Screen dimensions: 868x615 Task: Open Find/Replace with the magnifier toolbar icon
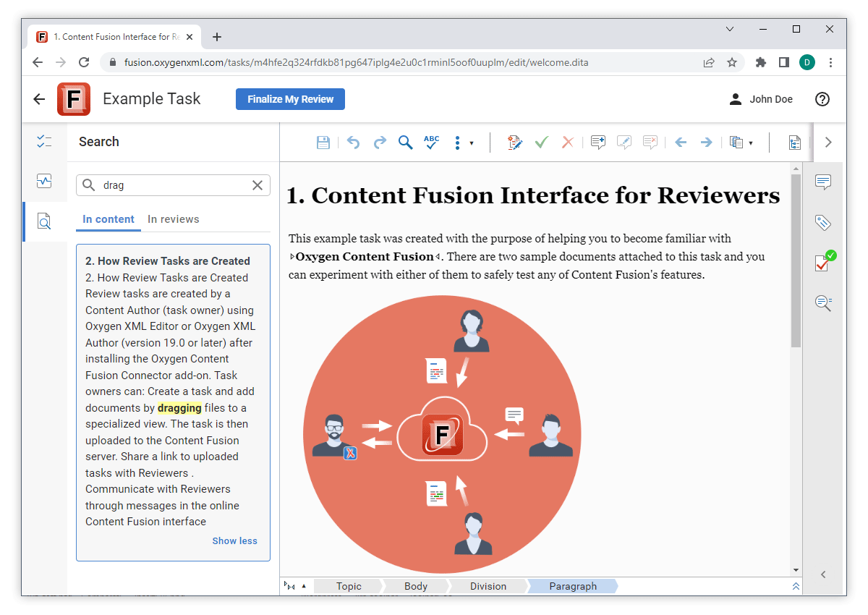(406, 143)
